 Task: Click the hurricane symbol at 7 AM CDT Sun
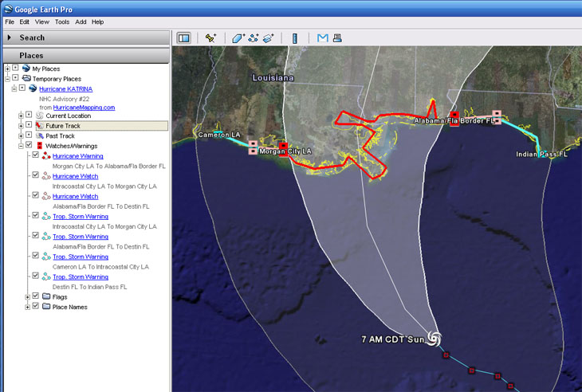434,339
